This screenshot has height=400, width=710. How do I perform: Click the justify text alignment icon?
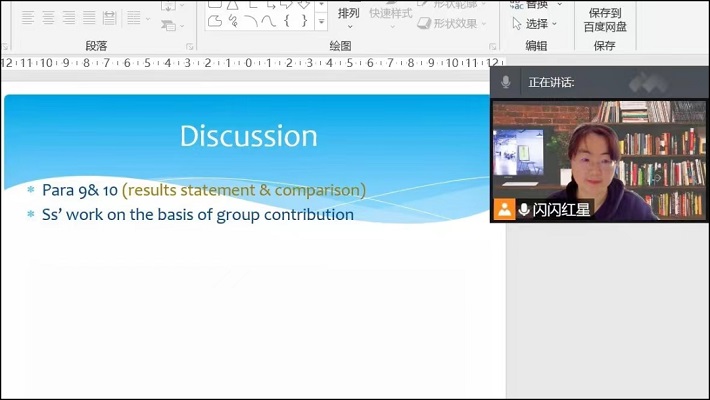tap(88, 18)
